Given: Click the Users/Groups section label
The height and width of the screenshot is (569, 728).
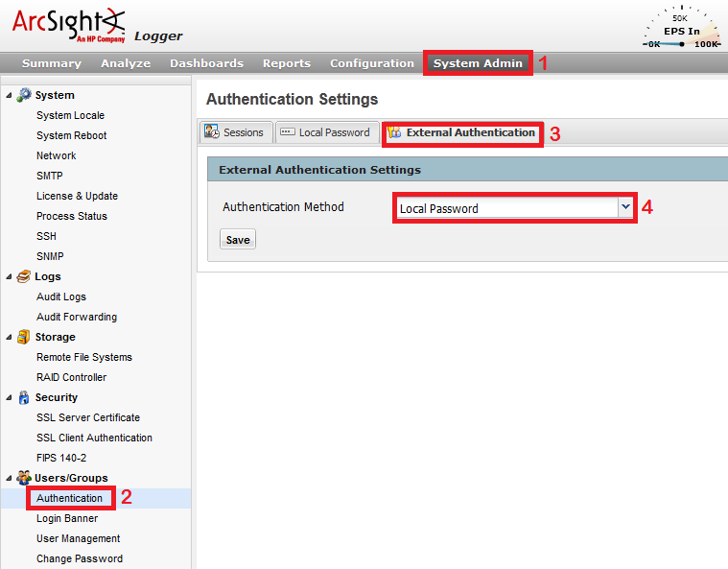Looking at the screenshot, I should pyautogui.click(x=71, y=478).
